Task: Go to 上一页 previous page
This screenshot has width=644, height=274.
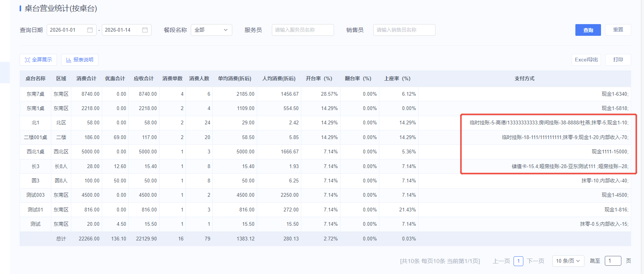Action: coord(501,261)
